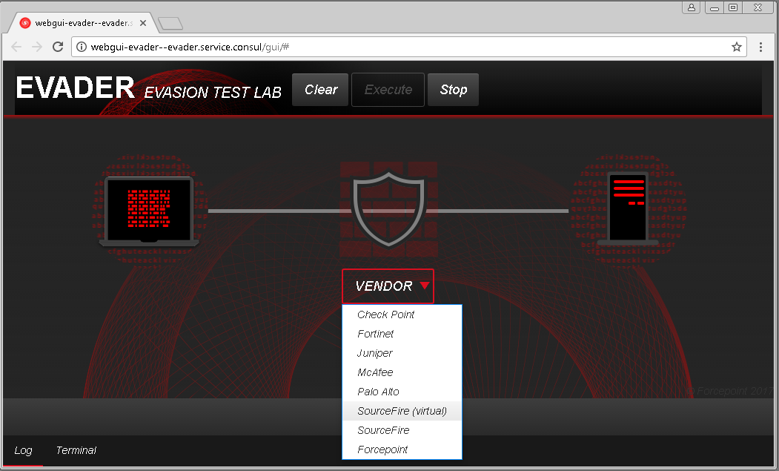779x471 pixels.
Task: Click the EVADER logo title
Action: coord(75,88)
